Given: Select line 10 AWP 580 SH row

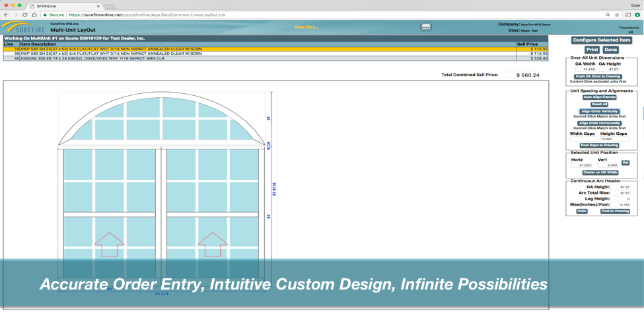Looking at the screenshot, I should click(x=275, y=49).
